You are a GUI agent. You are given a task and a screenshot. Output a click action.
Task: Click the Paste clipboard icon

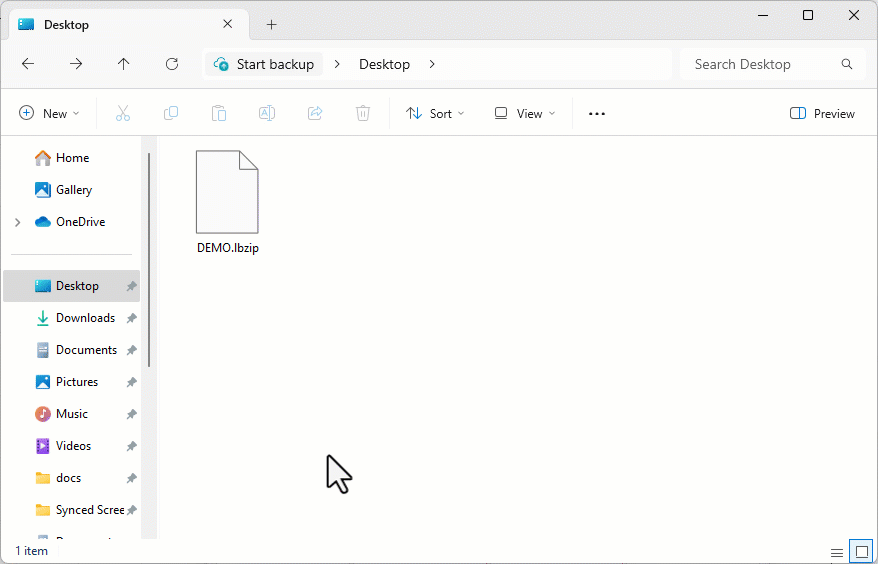[219, 114]
